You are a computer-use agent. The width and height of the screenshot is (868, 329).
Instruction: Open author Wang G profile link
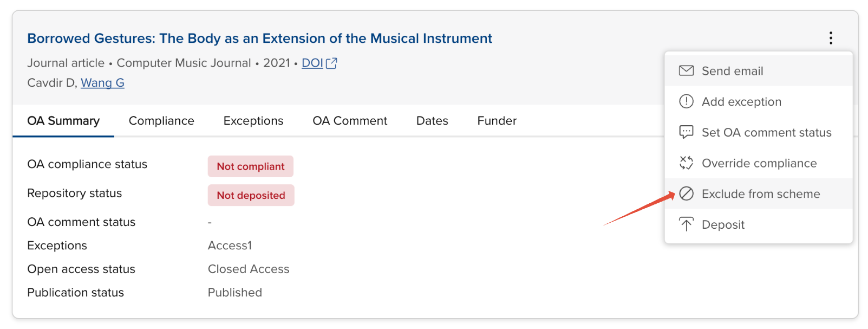click(x=102, y=83)
